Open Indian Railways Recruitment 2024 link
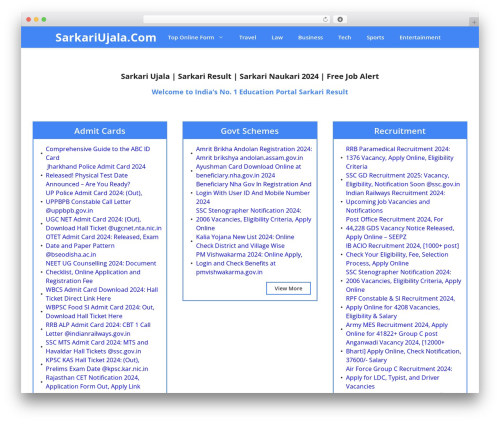This screenshot has width=500, height=423. pos(395,202)
